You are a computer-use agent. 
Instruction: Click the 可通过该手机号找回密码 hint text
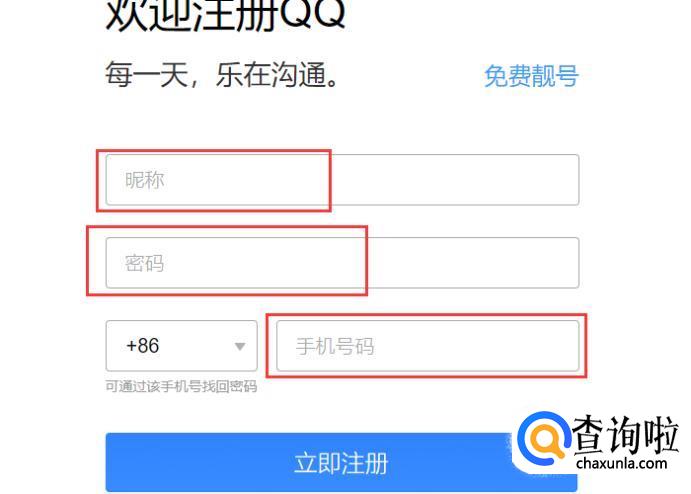tap(181, 386)
